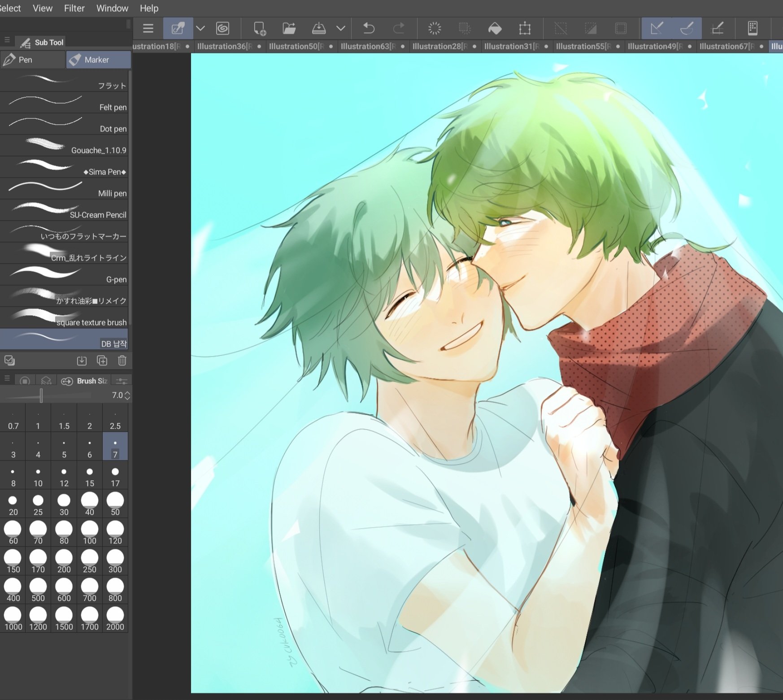Choose the Sima Pen brush
Screen dimensions: 783x700
tap(64, 167)
